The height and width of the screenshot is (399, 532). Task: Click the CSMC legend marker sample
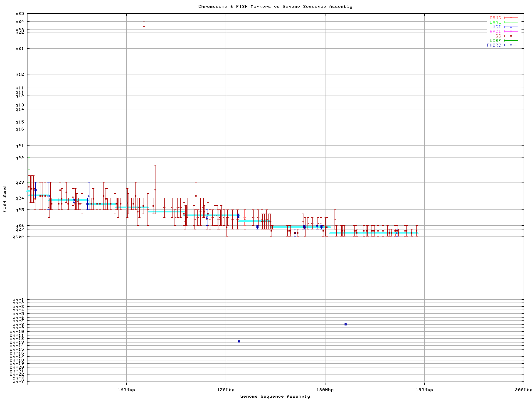point(511,18)
